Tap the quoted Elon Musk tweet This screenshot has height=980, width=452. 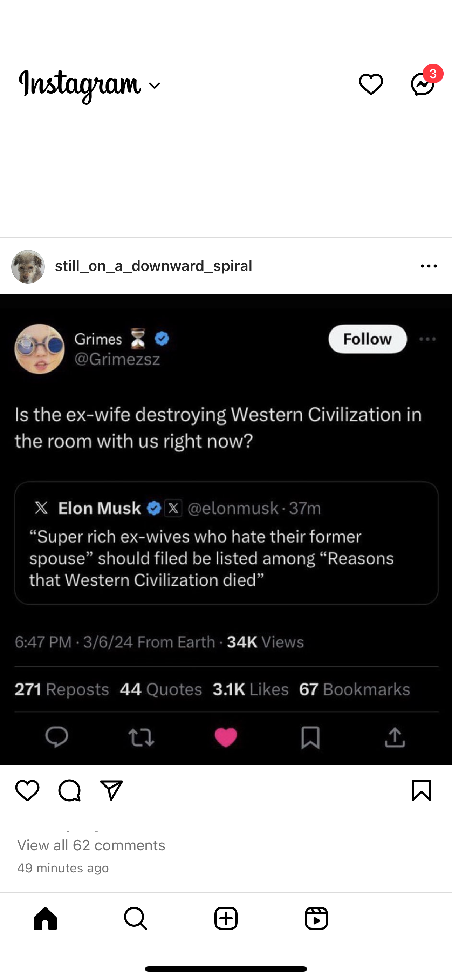pyautogui.click(x=226, y=543)
